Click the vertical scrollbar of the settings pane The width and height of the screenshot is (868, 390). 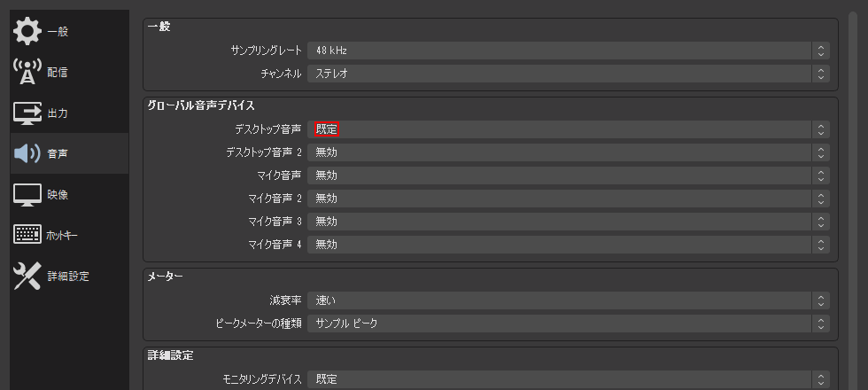[x=852, y=200]
